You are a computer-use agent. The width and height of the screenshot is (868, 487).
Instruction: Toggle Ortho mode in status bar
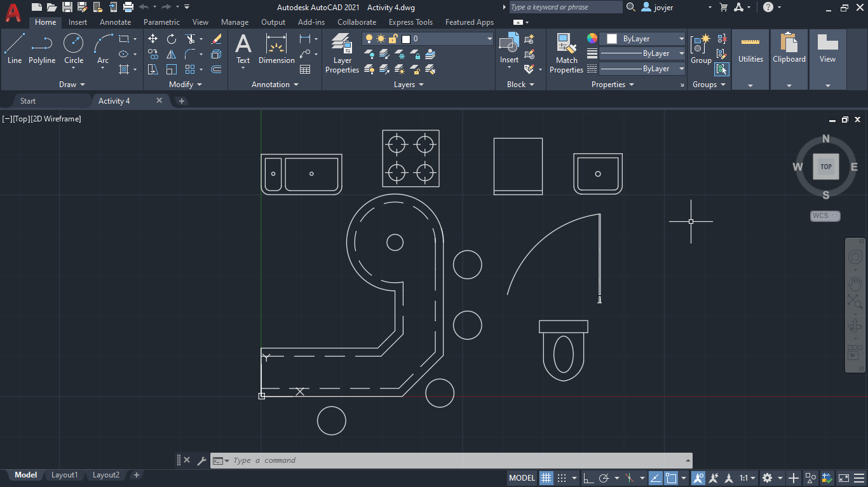click(x=588, y=477)
